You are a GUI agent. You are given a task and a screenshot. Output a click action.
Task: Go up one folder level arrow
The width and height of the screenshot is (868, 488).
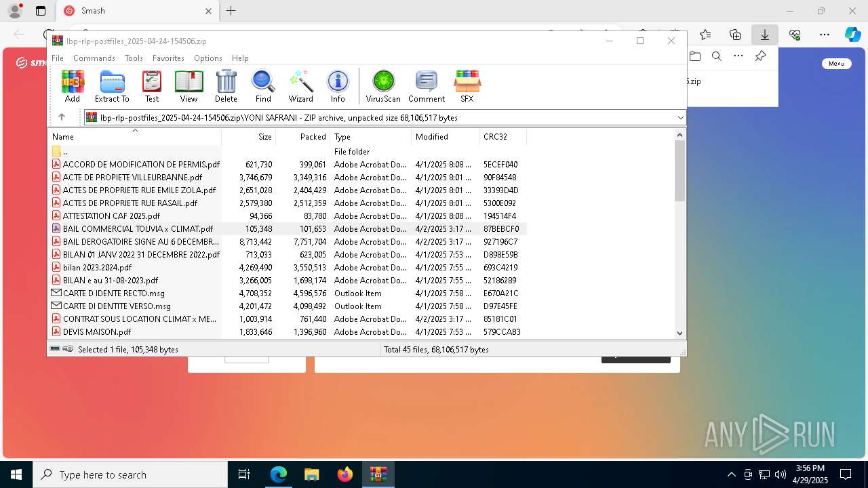point(62,117)
